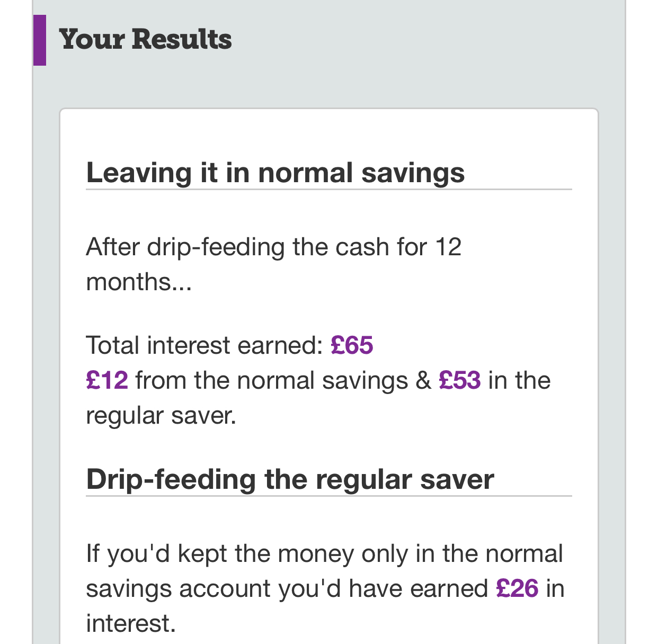The image size is (658, 644).
Task: Select the £12 normal savings amount
Action: pyautogui.click(x=107, y=380)
